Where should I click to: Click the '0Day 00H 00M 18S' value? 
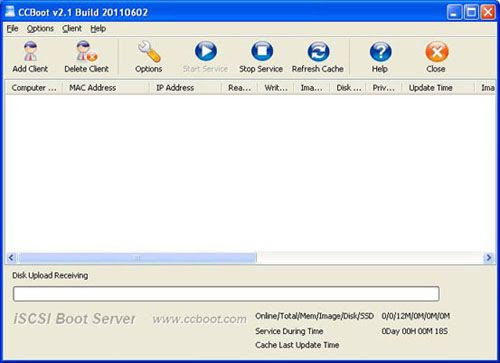[415, 331]
